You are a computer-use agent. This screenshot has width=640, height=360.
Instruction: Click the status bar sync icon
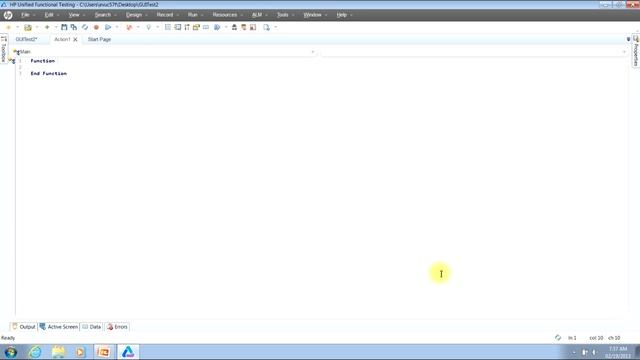(x=558, y=338)
